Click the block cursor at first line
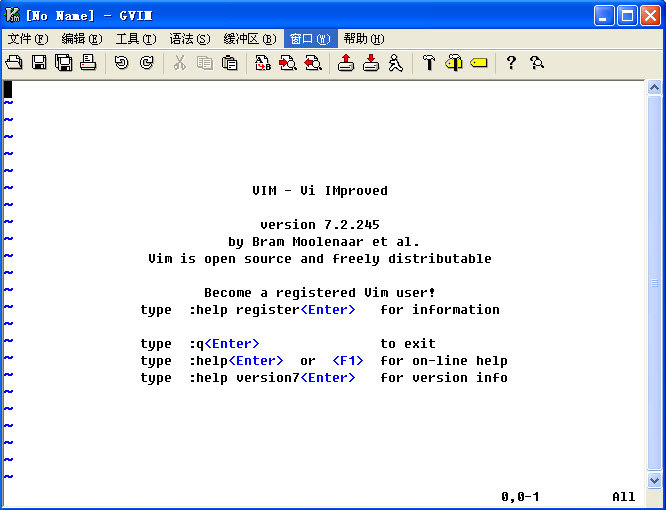Viewport: 666px width, 510px height. coord(8,89)
